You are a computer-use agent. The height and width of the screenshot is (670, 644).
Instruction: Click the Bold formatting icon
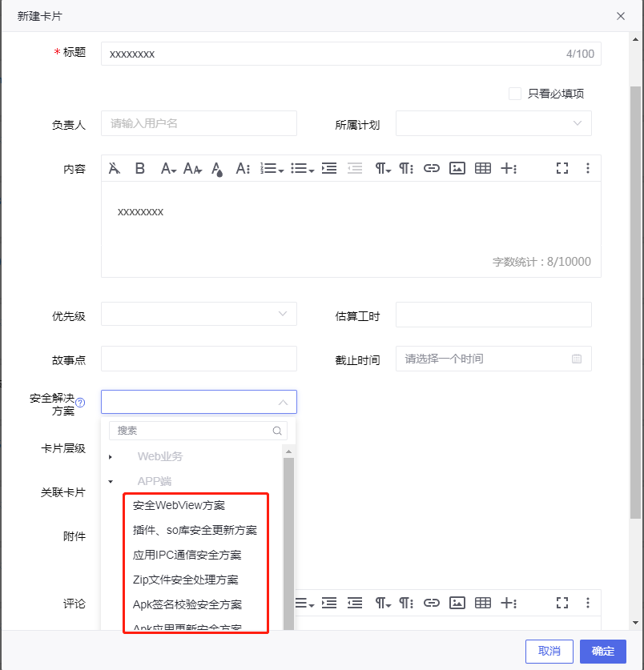click(139, 168)
